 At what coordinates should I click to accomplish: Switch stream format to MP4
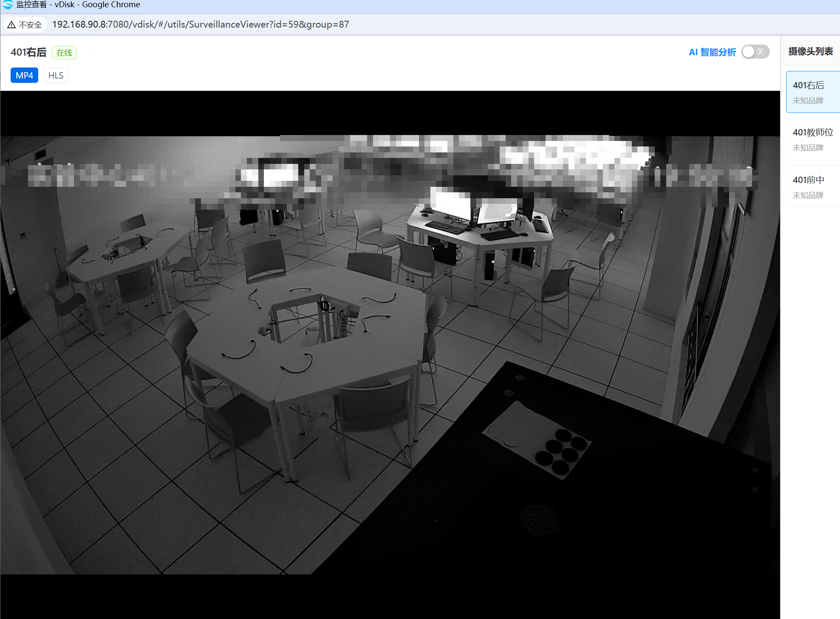[x=24, y=76]
